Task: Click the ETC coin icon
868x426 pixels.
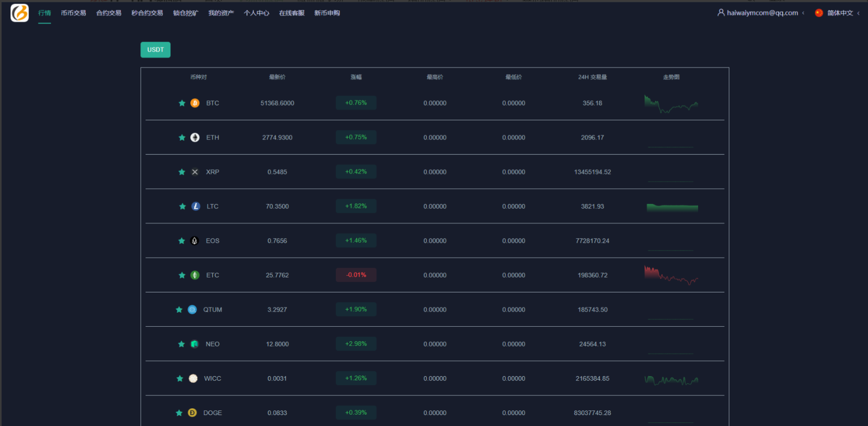Action: 195,275
